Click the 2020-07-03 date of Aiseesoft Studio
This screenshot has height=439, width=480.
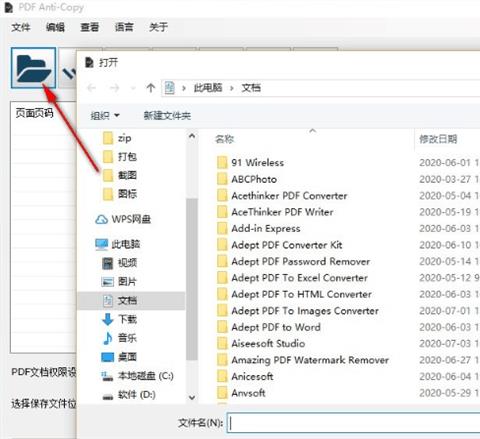click(x=445, y=344)
